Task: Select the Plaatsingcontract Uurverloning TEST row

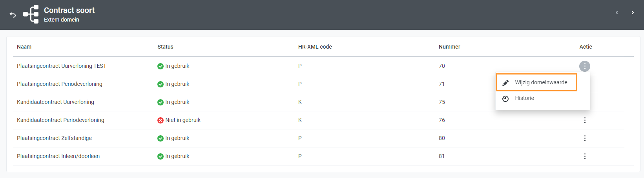Action: 62,66
